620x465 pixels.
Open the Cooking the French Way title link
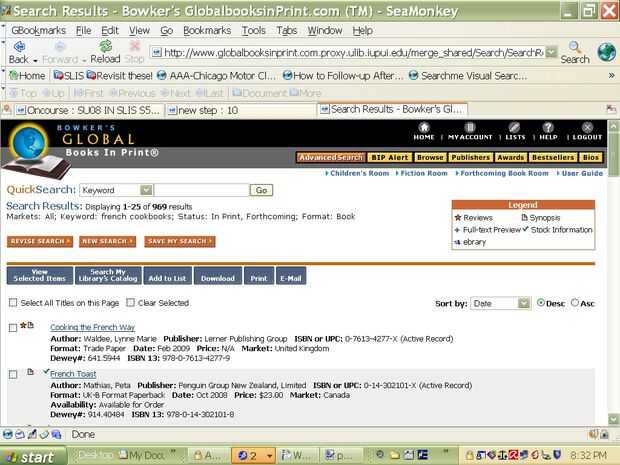[93, 327]
